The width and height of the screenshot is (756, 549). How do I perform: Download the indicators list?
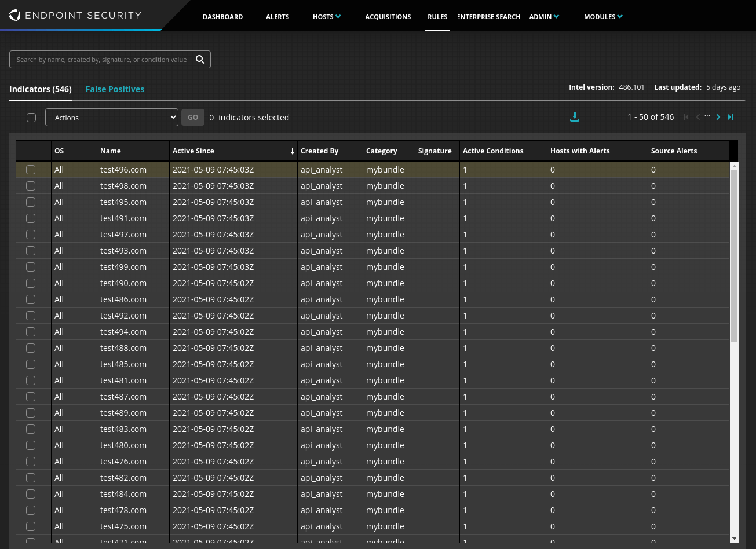[x=574, y=117]
